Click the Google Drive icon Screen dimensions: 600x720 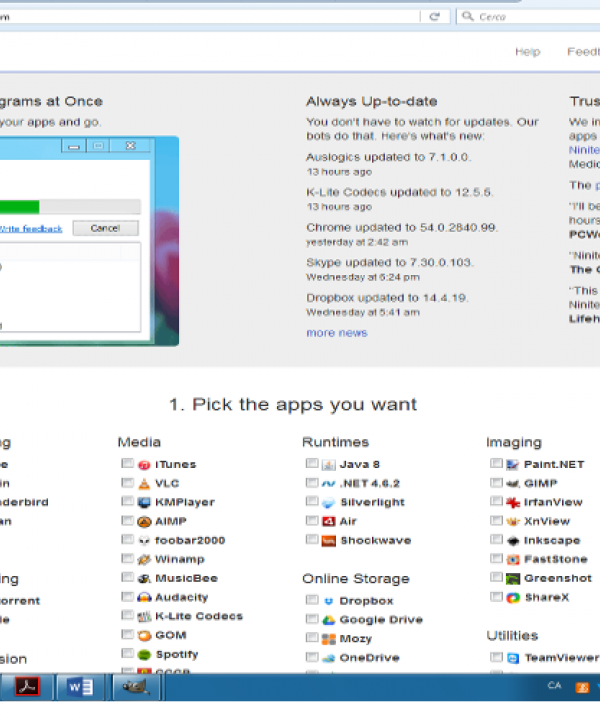(x=328, y=620)
